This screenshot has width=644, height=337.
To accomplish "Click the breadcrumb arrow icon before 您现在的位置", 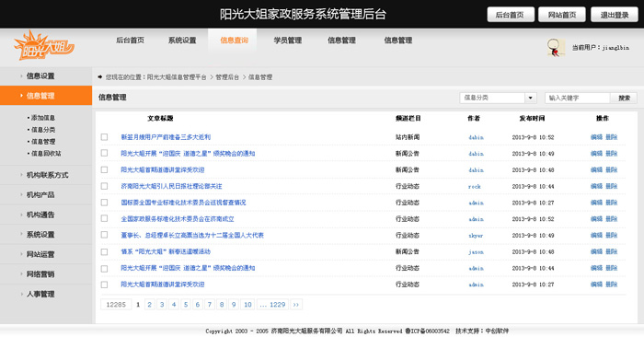I will (99, 76).
